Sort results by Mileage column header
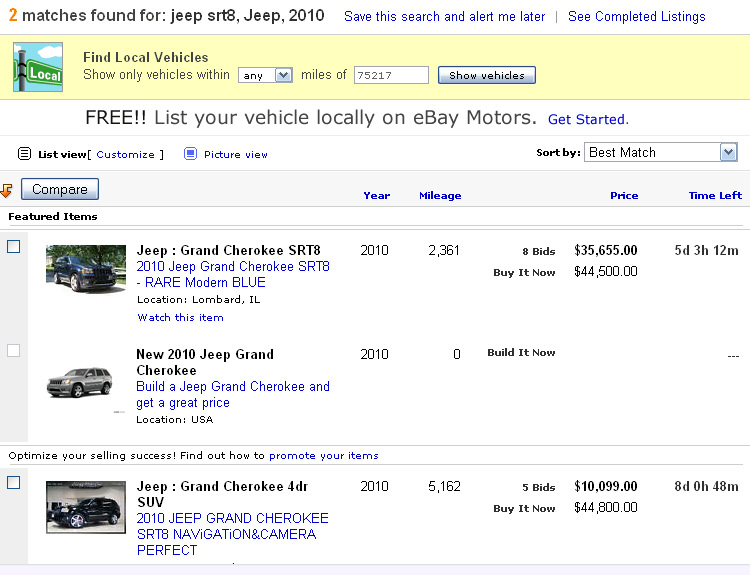 coord(440,195)
